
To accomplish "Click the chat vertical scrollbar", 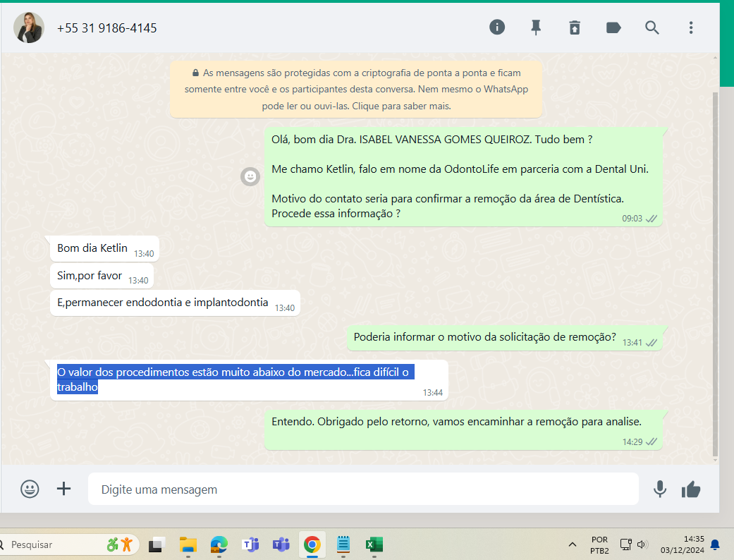I will pyautogui.click(x=715, y=275).
